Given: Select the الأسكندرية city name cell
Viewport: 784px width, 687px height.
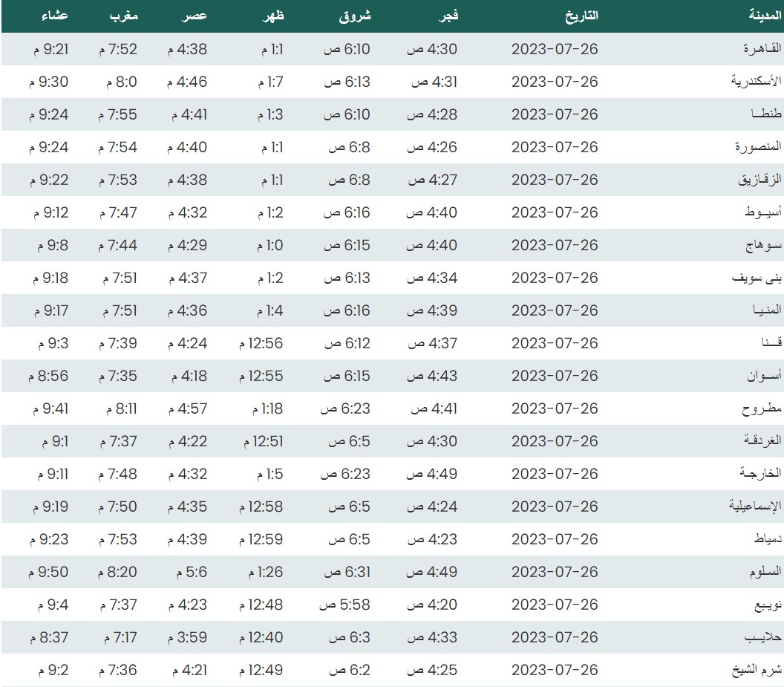Looking at the screenshot, I should pos(757,82).
